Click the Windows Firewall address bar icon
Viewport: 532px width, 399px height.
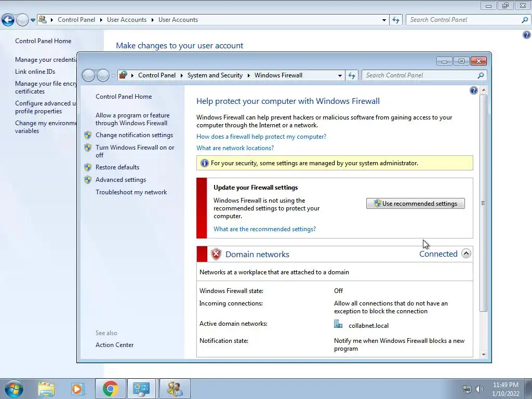tap(123, 75)
